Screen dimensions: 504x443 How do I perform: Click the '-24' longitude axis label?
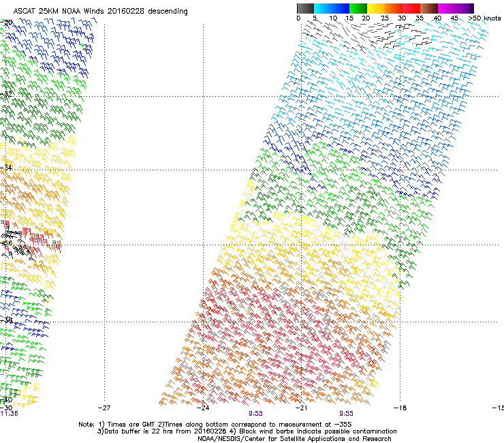pyautogui.click(x=203, y=408)
